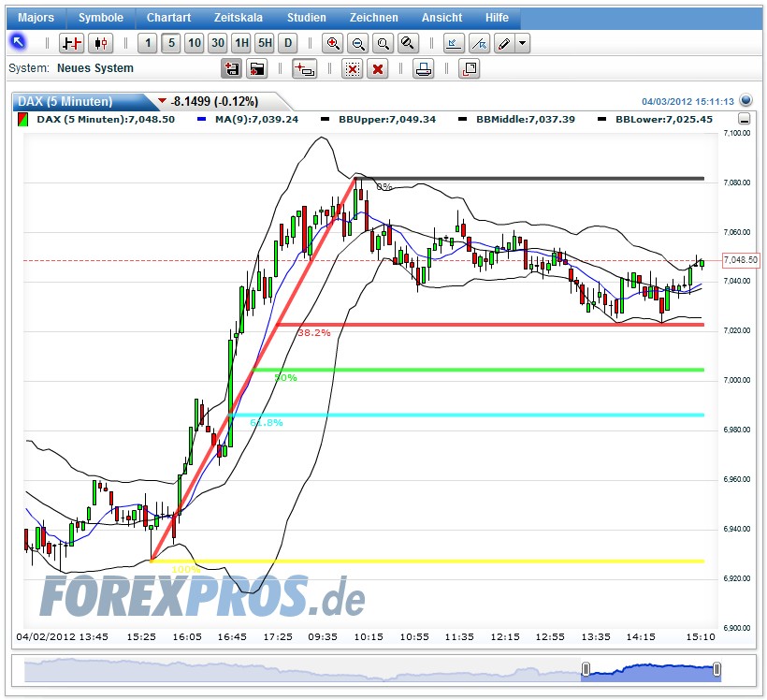
Task: Click the zoom out magnifier icon
Action: [358, 43]
